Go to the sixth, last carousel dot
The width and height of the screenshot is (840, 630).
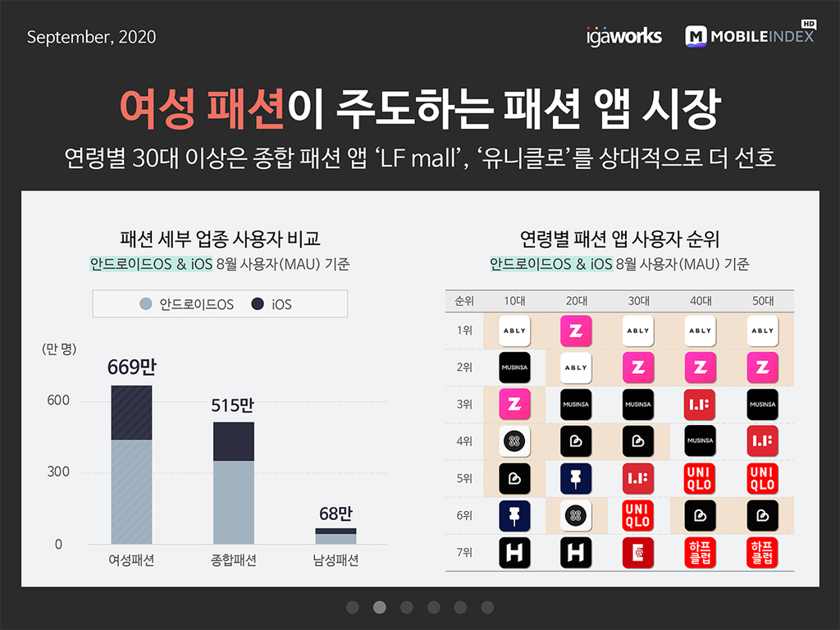pos(487,607)
